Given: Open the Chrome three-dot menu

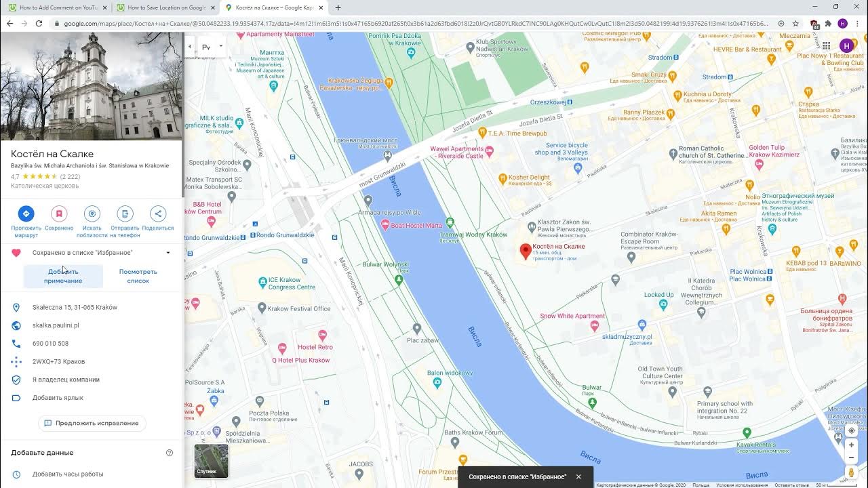Looking at the screenshot, I should (x=857, y=23).
